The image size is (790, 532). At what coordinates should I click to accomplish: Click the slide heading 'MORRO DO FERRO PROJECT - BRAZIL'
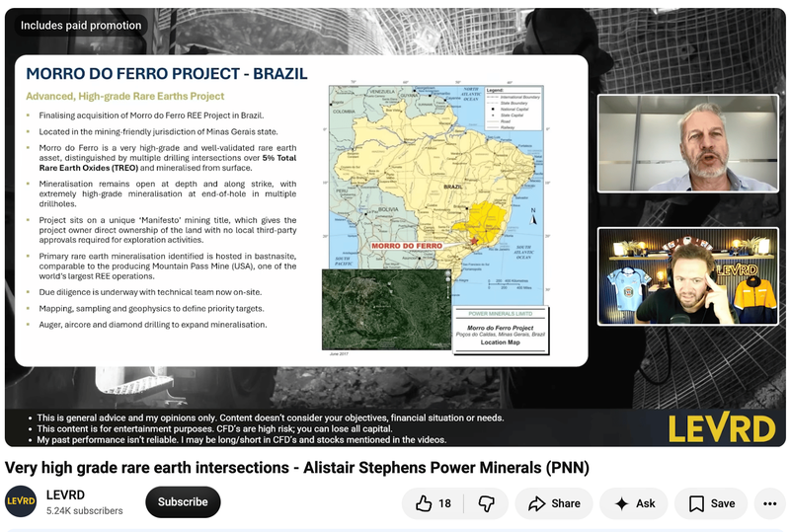click(166, 74)
